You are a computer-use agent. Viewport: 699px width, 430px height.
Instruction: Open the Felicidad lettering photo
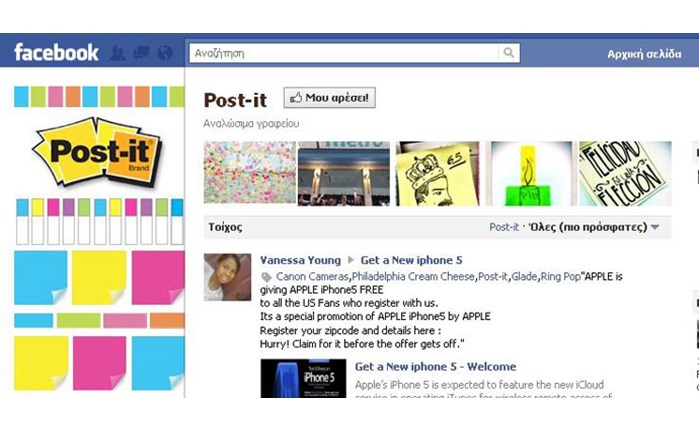pyautogui.click(x=625, y=173)
